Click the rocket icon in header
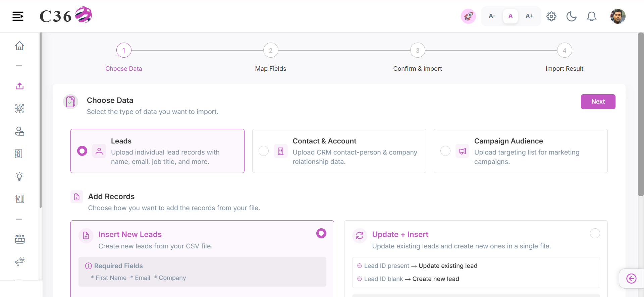644x297 pixels. [468, 16]
